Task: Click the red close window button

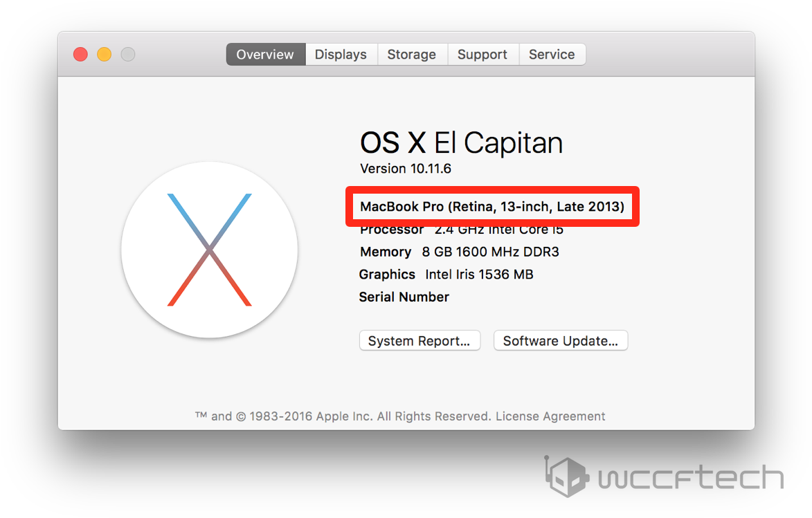Action: (80, 55)
